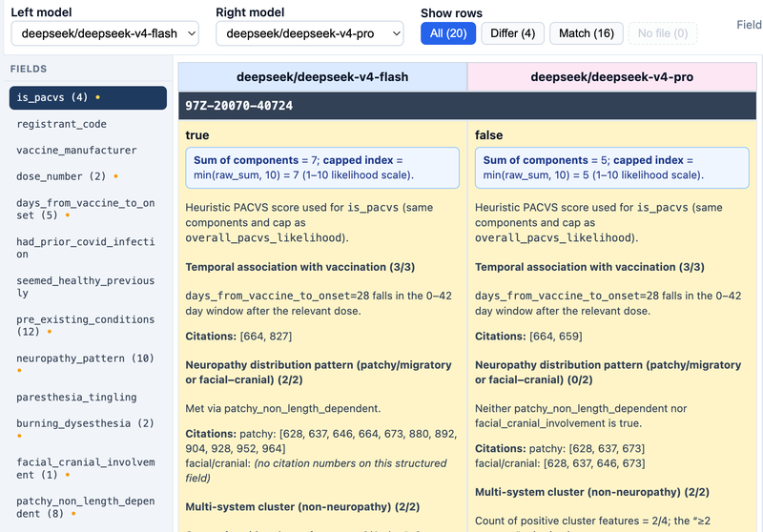The image size is (763, 532).
Task: Select the facial_cranial_involvement (1) field
Action: click(x=88, y=468)
